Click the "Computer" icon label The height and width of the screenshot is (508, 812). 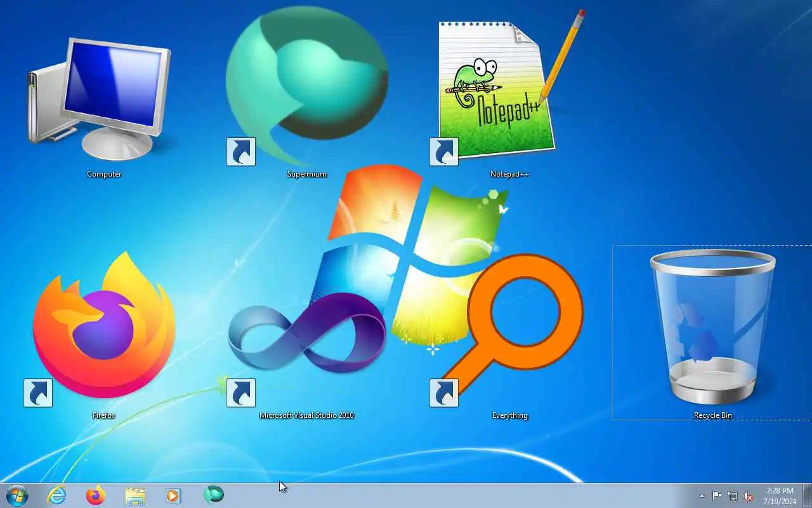pos(104,174)
